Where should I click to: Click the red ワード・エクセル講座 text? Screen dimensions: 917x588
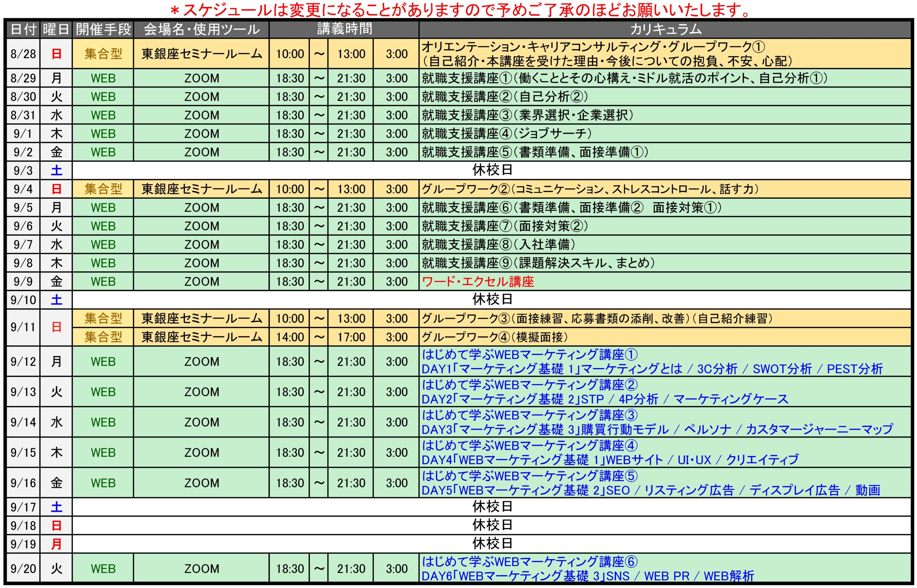[x=477, y=282]
